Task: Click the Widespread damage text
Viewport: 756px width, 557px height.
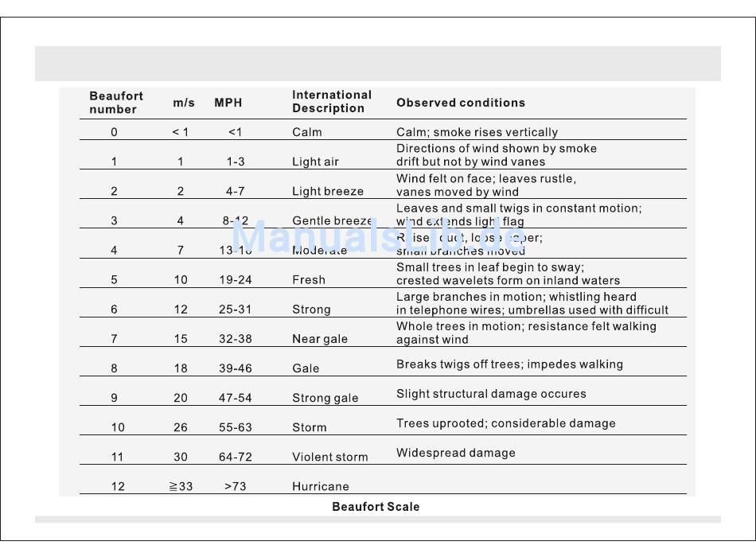Action: pos(456,453)
